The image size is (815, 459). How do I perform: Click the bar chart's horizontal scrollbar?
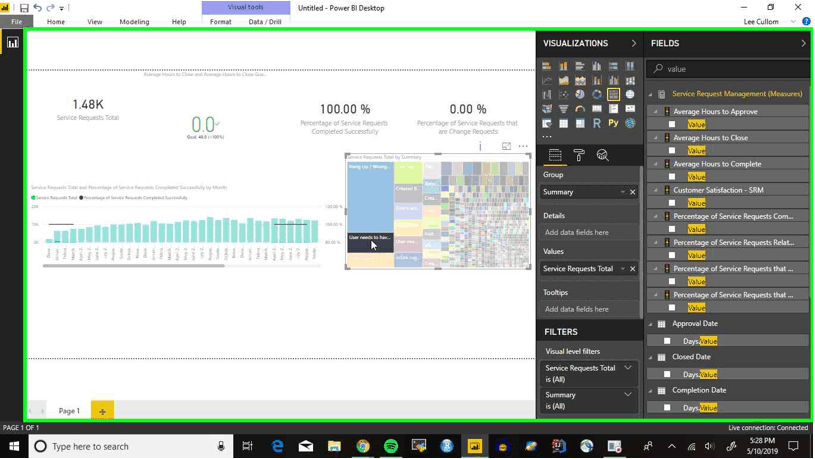click(x=134, y=266)
